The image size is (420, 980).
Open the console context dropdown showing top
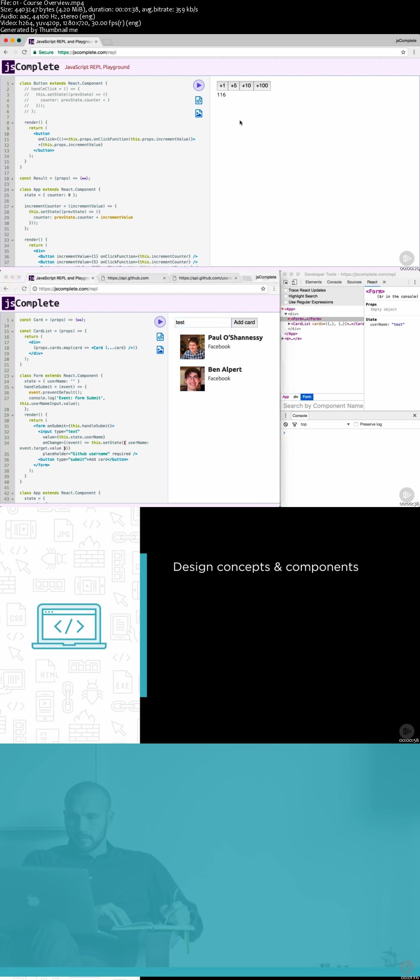(x=325, y=424)
